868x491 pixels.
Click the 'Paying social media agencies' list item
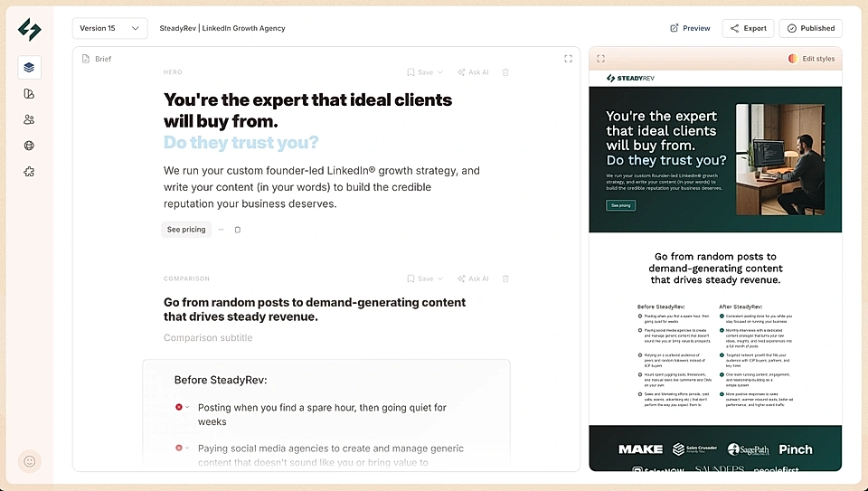click(x=331, y=455)
